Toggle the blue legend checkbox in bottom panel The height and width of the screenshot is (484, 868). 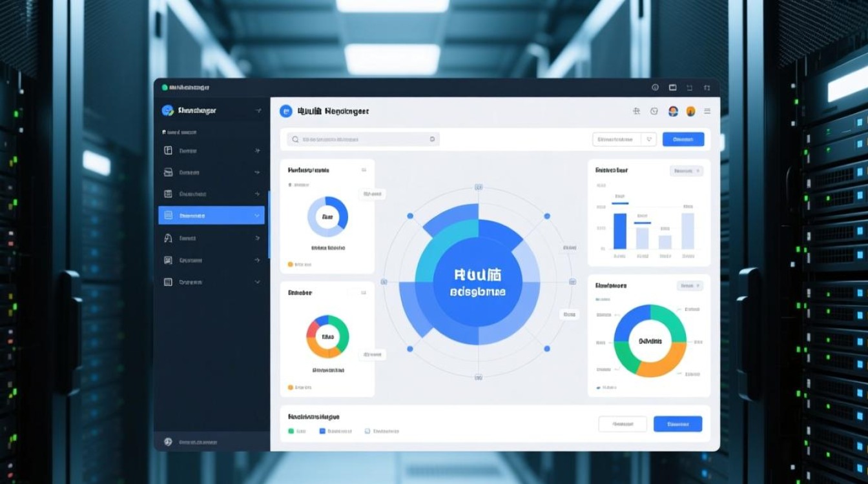[x=322, y=430]
